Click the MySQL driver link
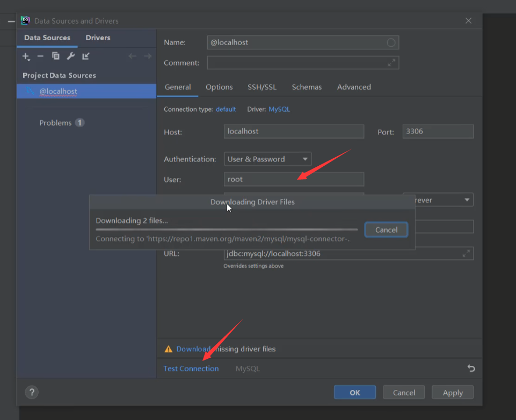This screenshot has height=420, width=516. 279,109
